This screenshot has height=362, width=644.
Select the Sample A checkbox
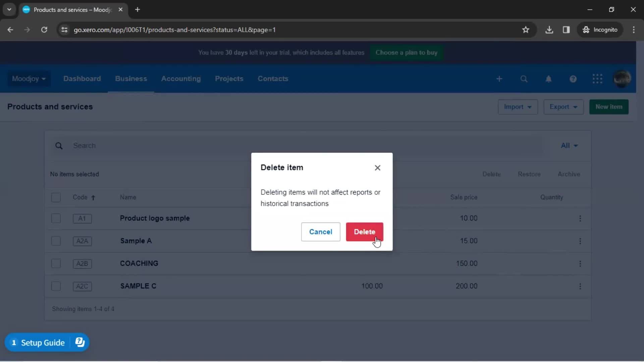point(56,241)
